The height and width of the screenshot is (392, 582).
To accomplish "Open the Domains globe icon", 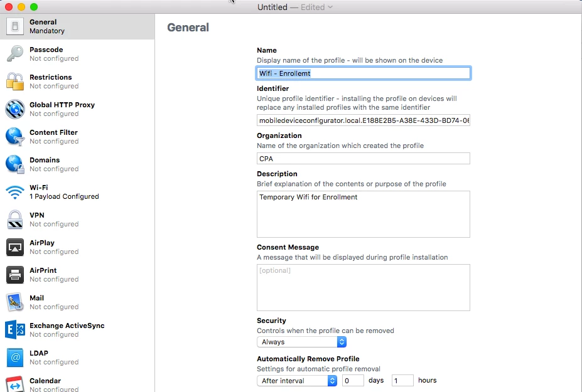I will [15, 164].
